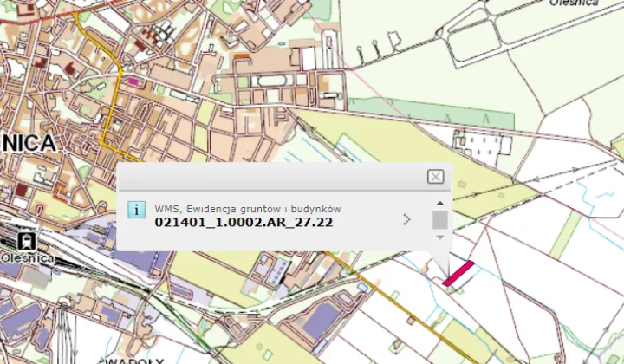Expand details with the right chevron arrow
Image resolution: width=624 pixels, height=364 pixels.
(x=406, y=219)
